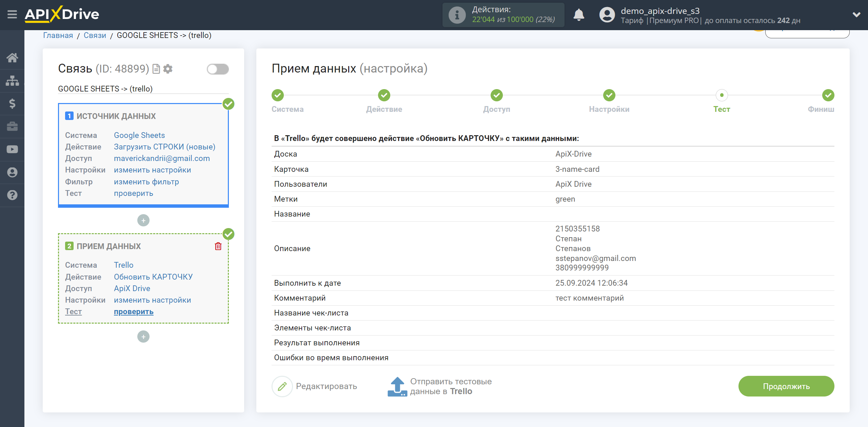Image resolution: width=868 pixels, height=427 pixels.
Task: Open the profile sidebar icon
Action: [x=12, y=172]
